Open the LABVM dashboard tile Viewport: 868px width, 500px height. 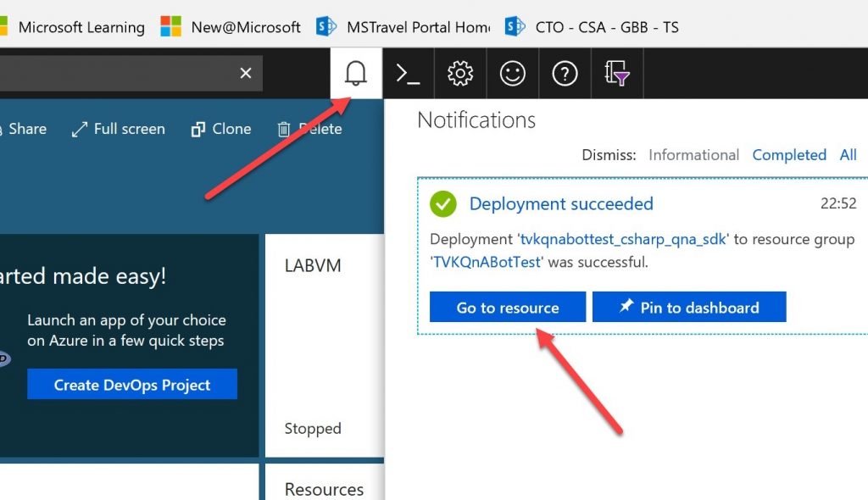click(325, 346)
